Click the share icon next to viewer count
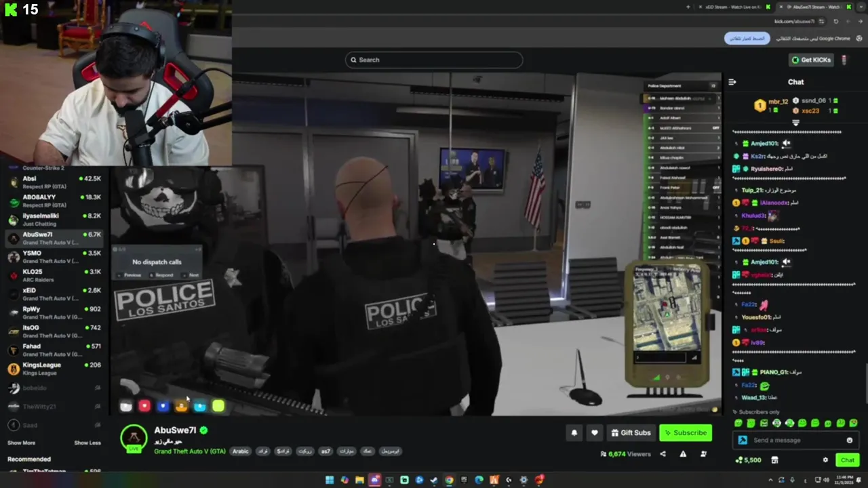The image size is (868, 488). [x=663, y=454]
